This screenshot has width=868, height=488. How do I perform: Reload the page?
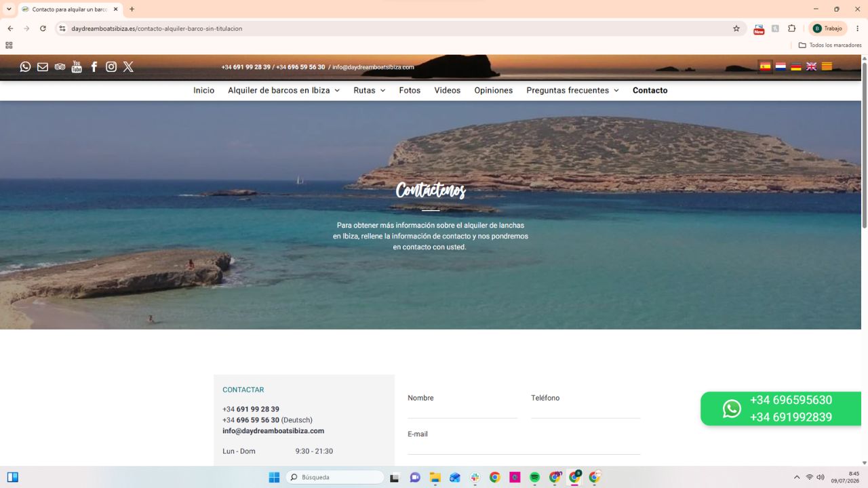pyautogui.click(x=43, y=28)
